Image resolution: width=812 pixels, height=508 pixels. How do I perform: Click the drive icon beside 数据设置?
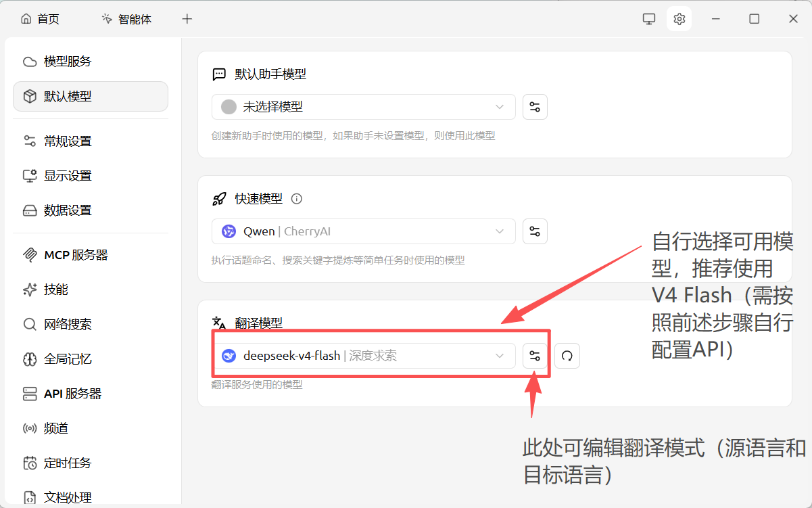(x=30, y=210)
